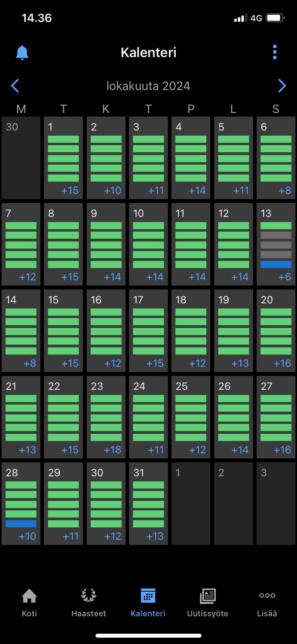Screen dimensions: 297x644
Task: Open October 1 day with +15
Action: (63, 157)
